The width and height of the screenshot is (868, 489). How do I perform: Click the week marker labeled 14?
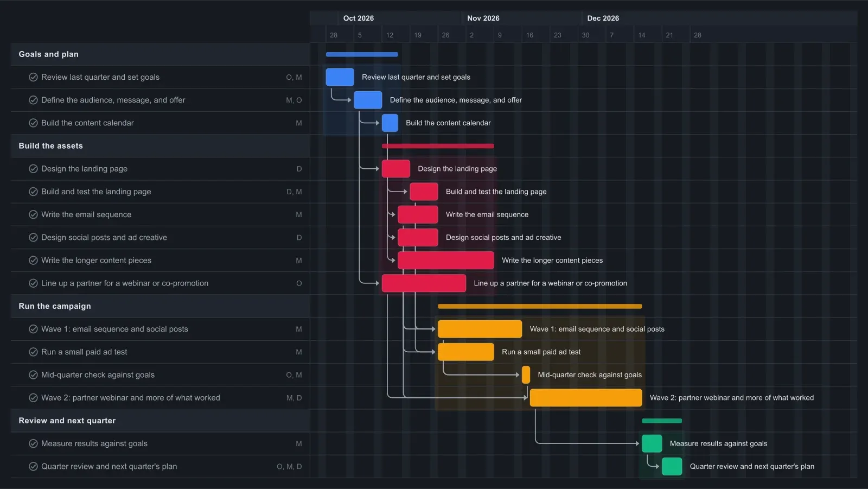[x=642, y=35]
